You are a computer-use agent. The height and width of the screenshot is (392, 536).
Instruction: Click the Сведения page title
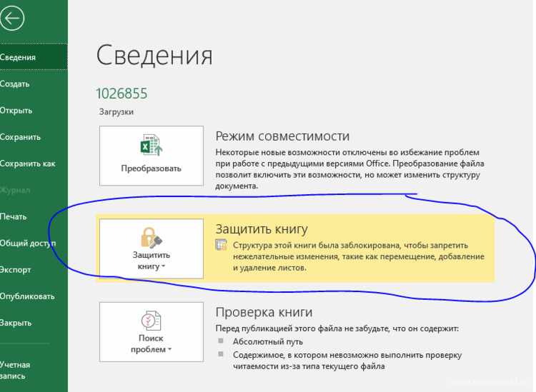pyautogui.click(x=154, y=55)
